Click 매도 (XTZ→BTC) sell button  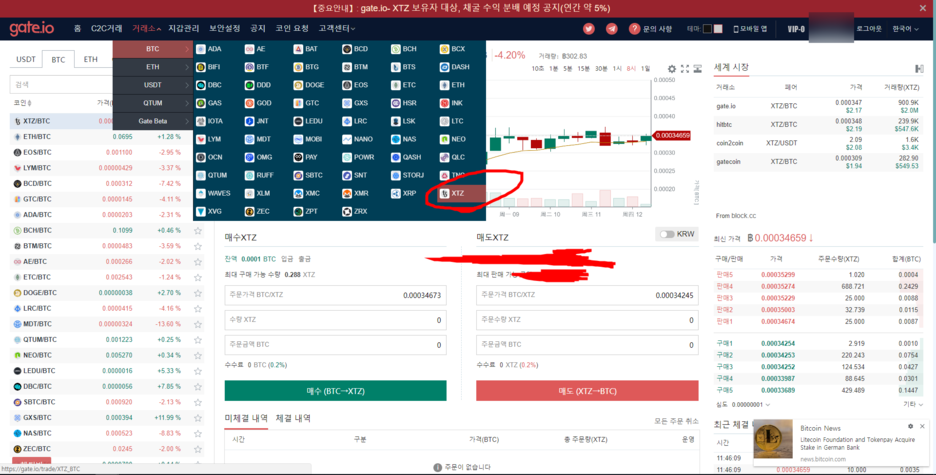tap(587, 391)
